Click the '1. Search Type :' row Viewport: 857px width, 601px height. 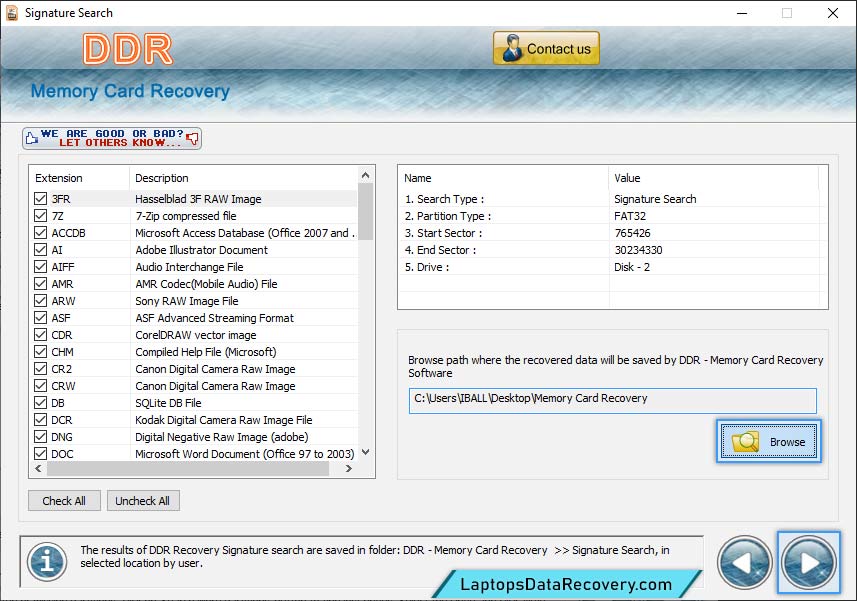click(x=612, y=199)
